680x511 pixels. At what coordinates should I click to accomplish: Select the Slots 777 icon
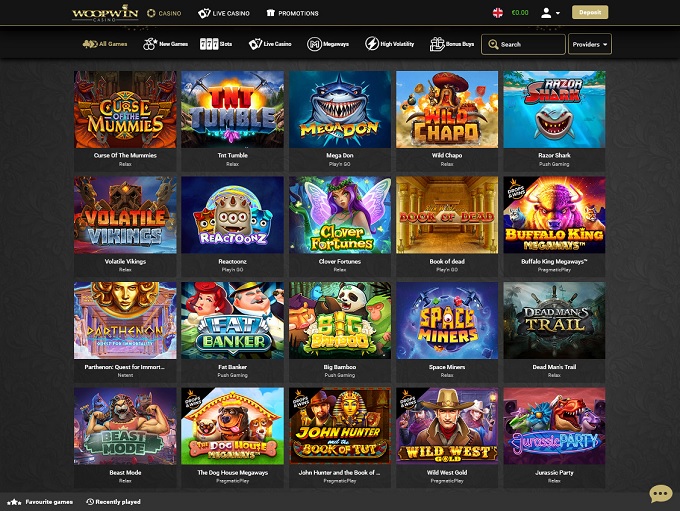coord(209,44)
